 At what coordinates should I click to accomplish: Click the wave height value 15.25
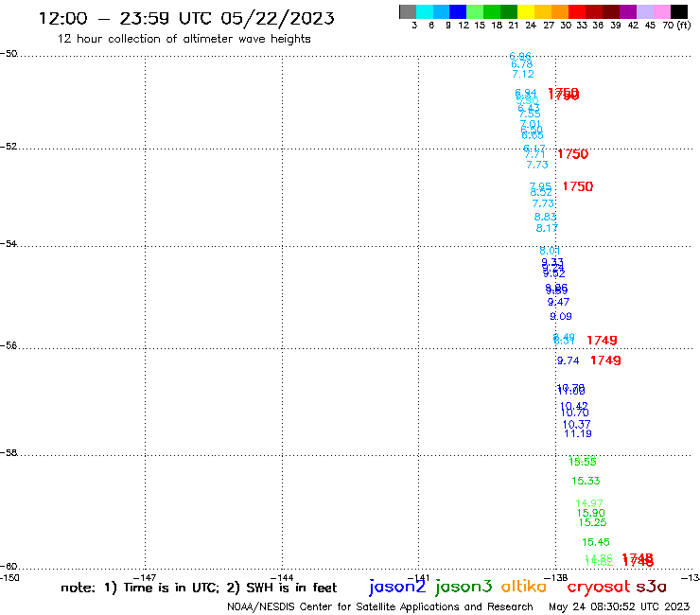coord(592,522)
